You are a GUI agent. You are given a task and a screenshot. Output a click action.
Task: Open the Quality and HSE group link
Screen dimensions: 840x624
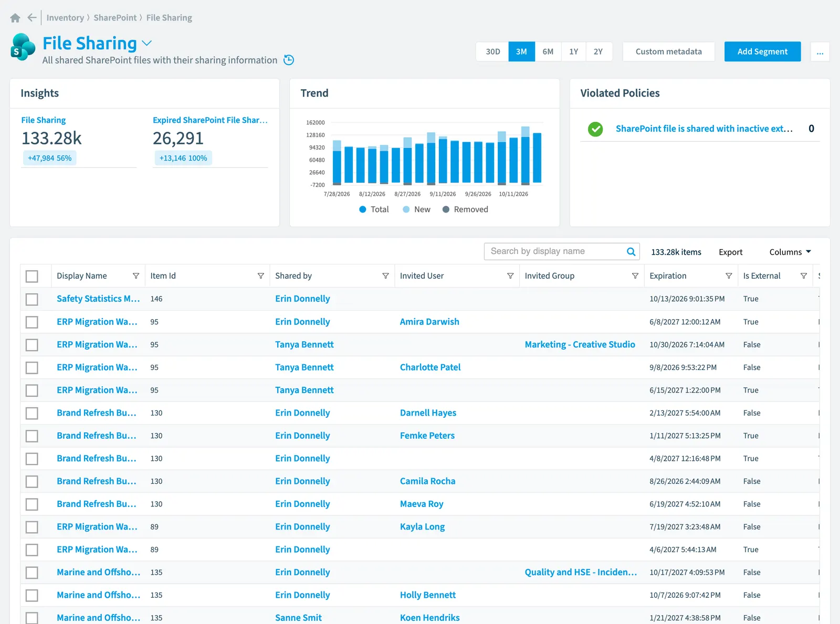pos(581,573)
